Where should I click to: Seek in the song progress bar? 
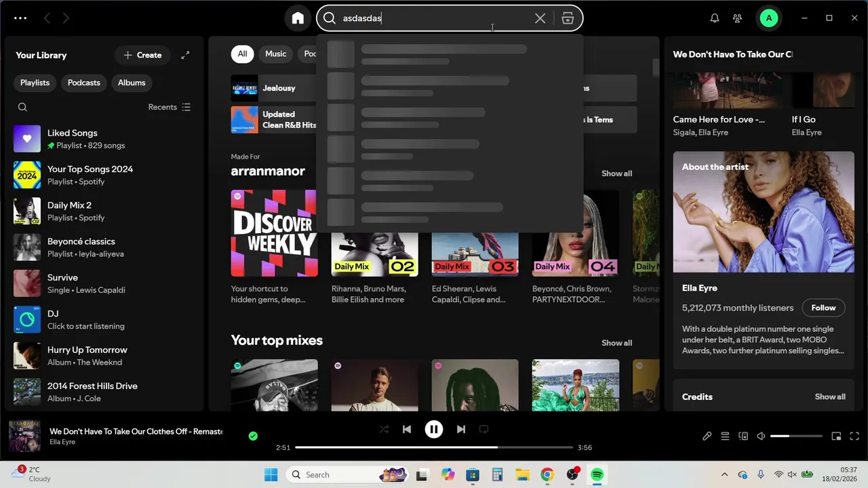(434, 447)
